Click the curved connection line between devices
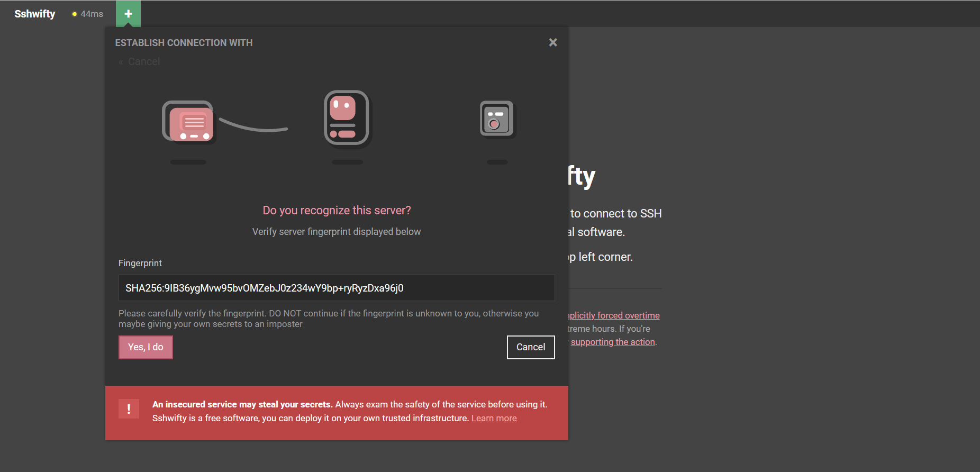 point(253,126)
